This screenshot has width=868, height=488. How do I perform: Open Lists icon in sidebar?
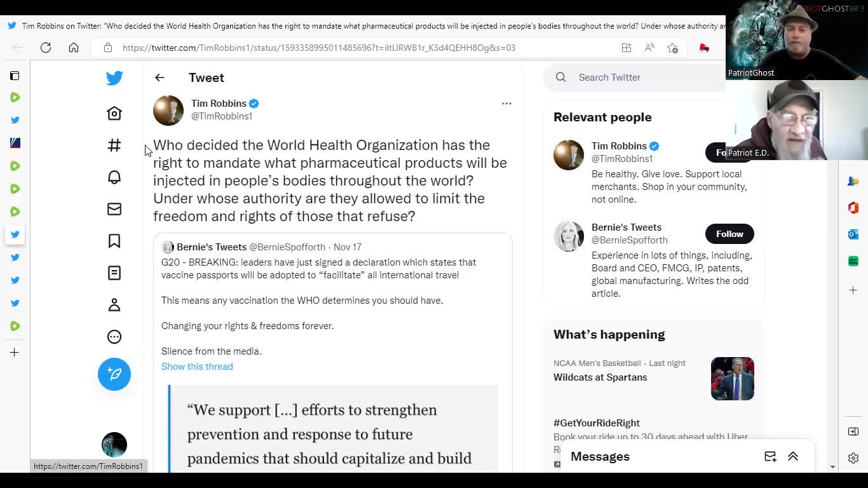pyautogui.click(x=114, y=273)
